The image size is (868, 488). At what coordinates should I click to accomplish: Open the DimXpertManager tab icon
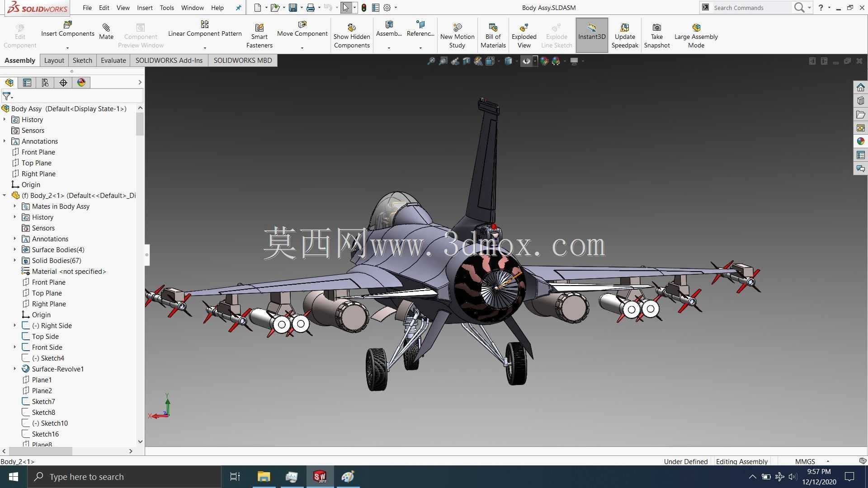[x=63, y=83]
